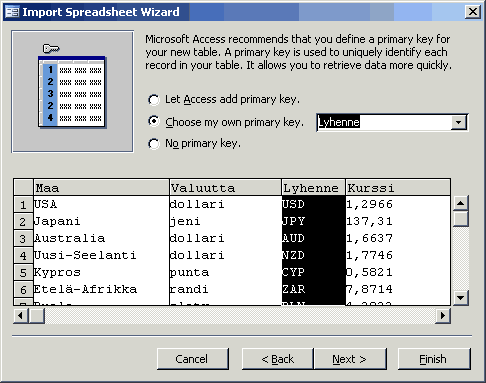Viewport: 486px width, 383px height.
Task: Click the scroll up arrow of the preview
Action: pyautogui.click(x=460, y=203)
